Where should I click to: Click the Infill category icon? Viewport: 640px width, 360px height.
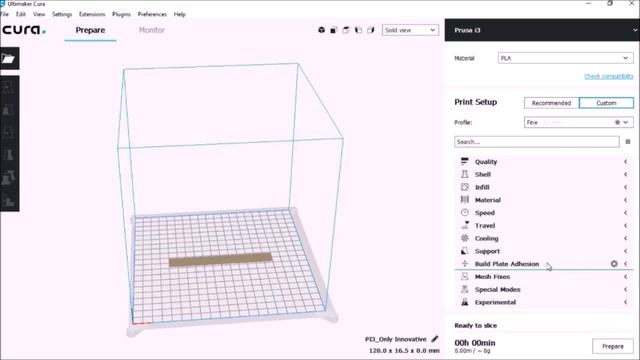point(464,187)
